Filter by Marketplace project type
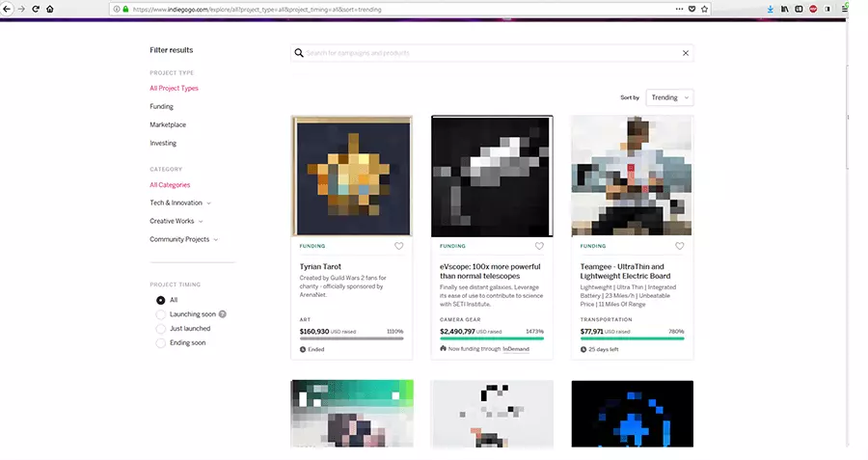This screenshot has height=460, width=868. pos(168,124)
